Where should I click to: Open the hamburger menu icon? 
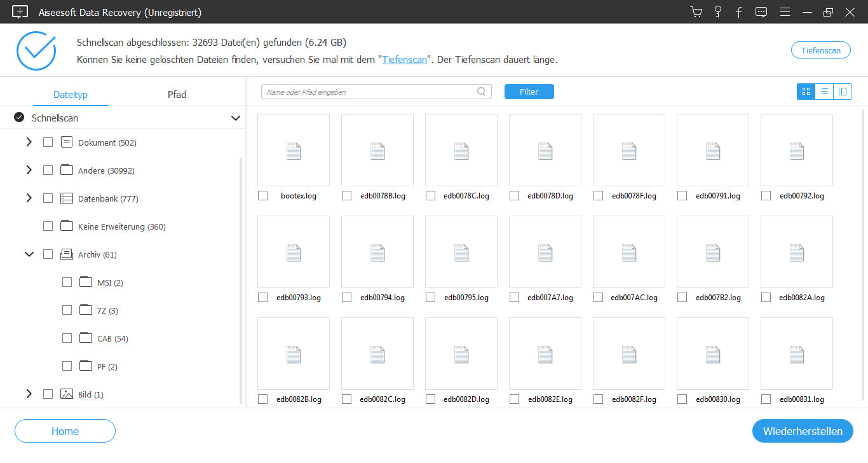(785, 12)
